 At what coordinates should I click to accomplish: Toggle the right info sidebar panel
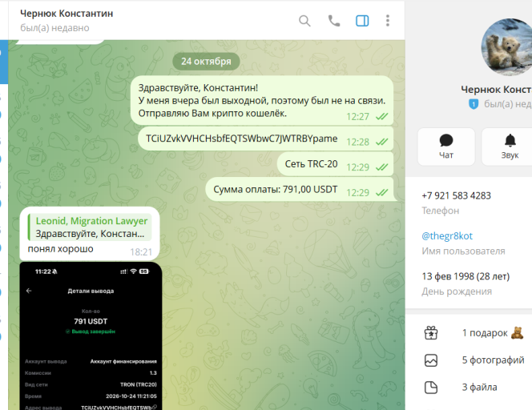(362, 21)
